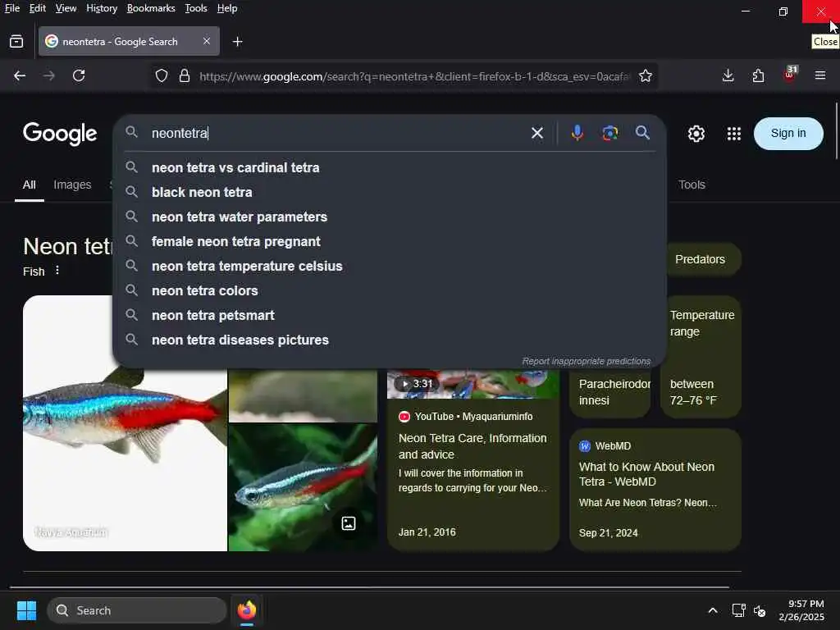Open the View menu
This screenshot has width=840, height=630.
(x=66, y=8)
